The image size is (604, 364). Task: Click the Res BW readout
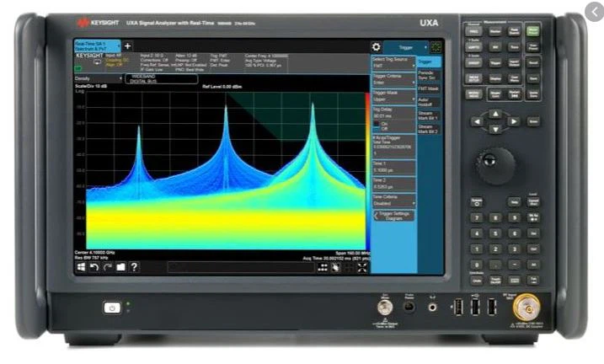point(91,258)
